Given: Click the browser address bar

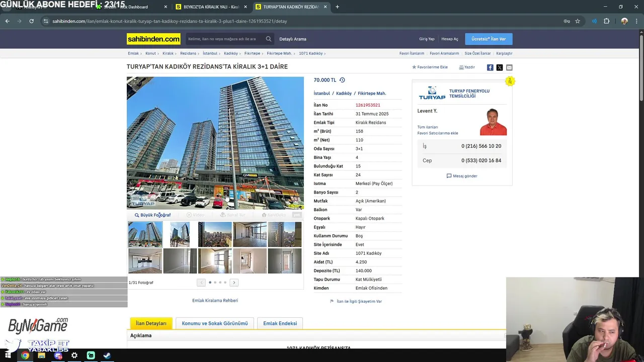Looking at the screenshot, I should tap(302, 21).
